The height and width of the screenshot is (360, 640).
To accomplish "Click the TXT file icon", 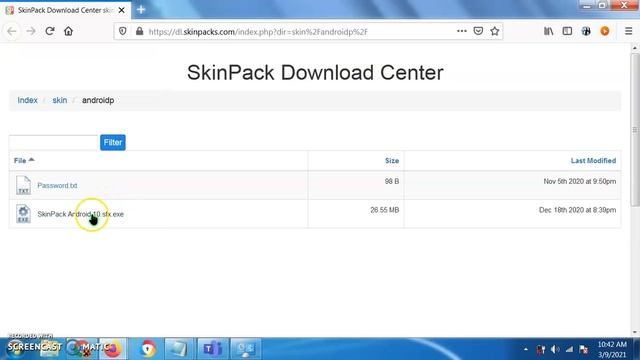I will click(23, 185).
